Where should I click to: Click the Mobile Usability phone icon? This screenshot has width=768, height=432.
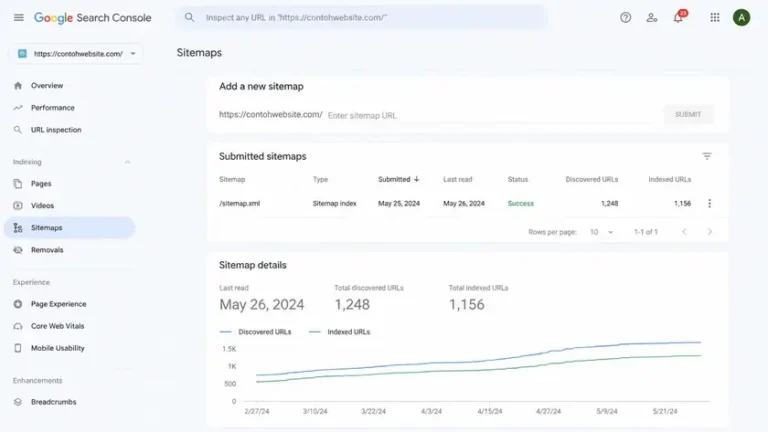click(x=18, y=348)
